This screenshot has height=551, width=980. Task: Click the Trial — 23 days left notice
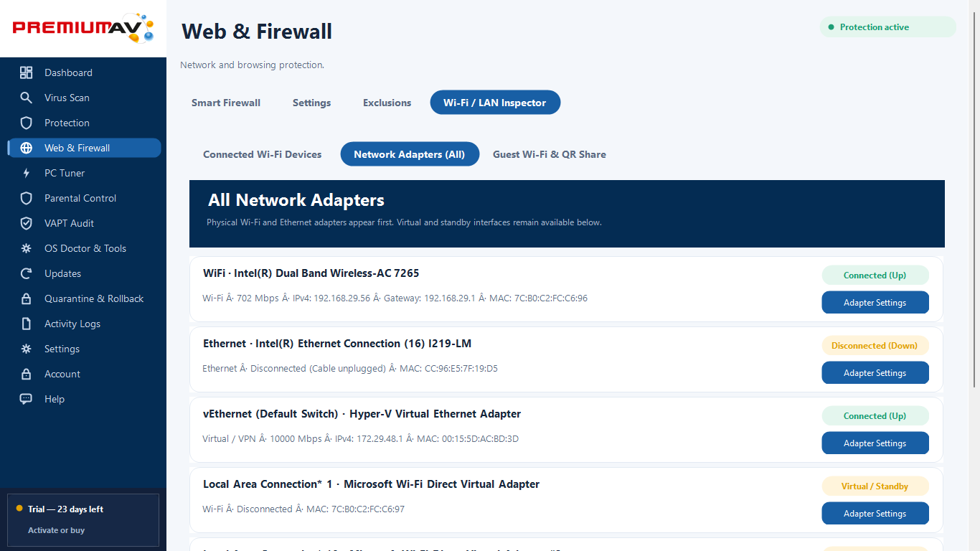tap(65, 509)
